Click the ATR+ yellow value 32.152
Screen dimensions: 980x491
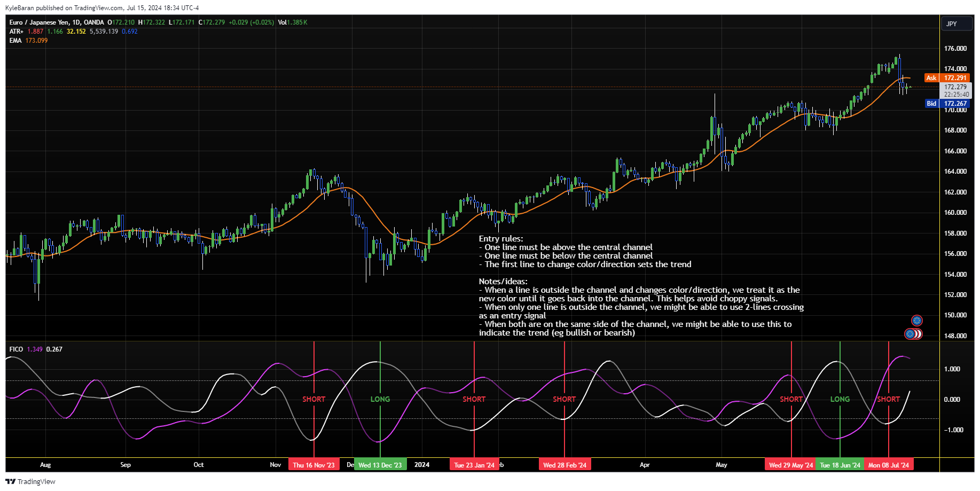(76, 32)
